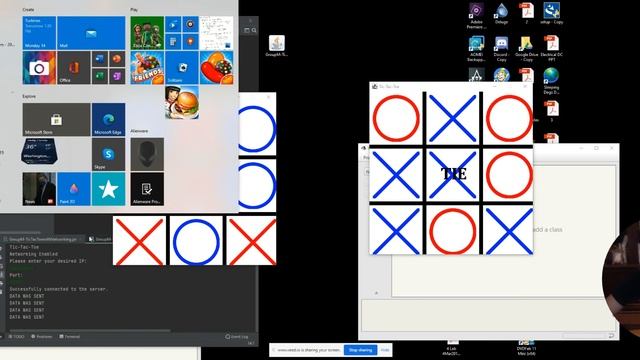Open the TODO tool window tab

(x=16, y=337)
